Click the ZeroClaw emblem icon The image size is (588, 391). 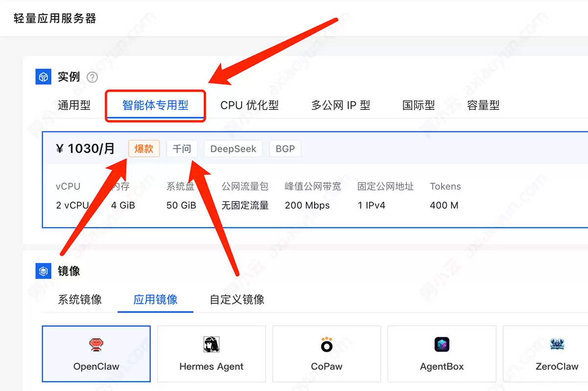(557, 344)
